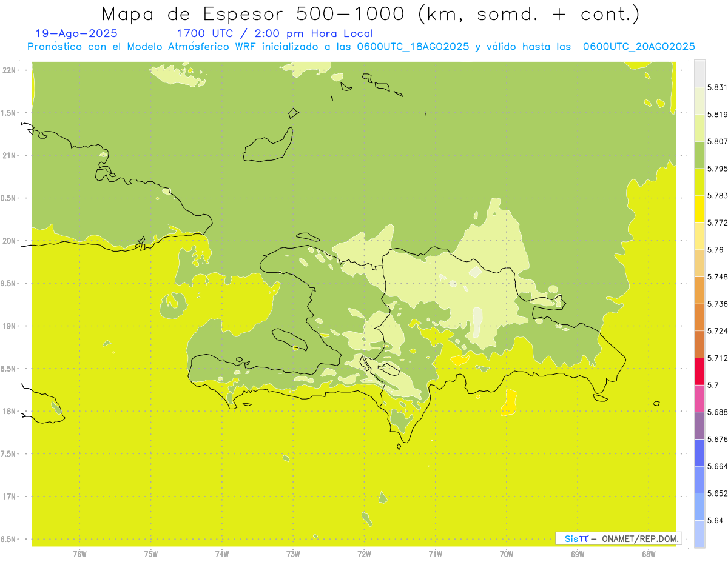Click the "SisTT - ONAMET/REP.DOM." credit box
The image size is (728, 562).
pos(619,538)
